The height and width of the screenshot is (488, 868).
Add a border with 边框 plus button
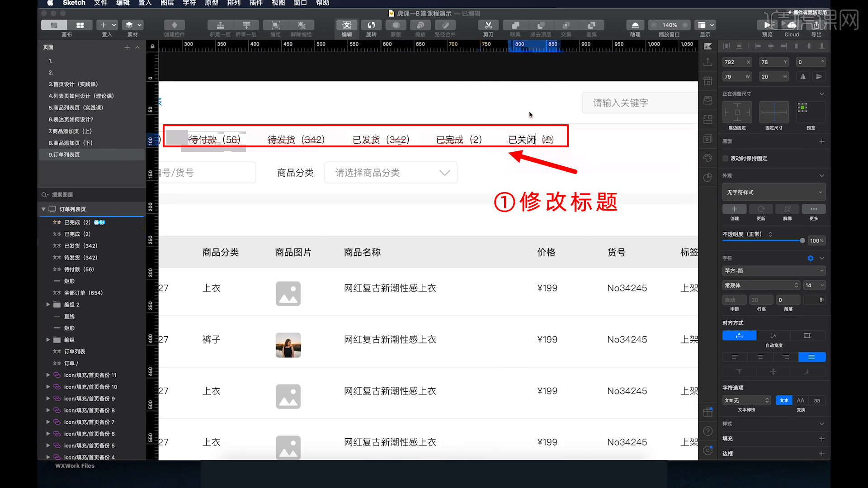point(822,454)
